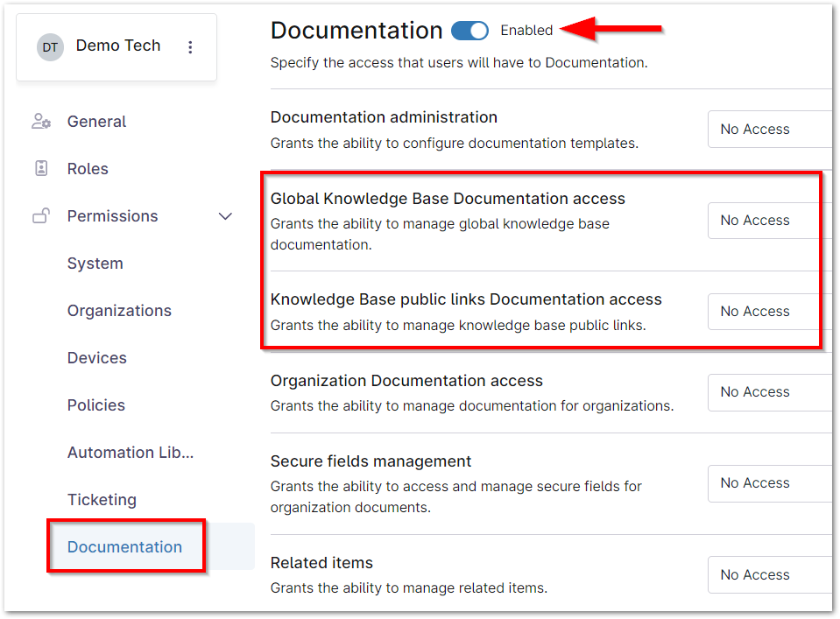Screen dimensions: 840x619
Task: Open the three-dot menu beside Demo Tech
Action: (x=190, y=47)
